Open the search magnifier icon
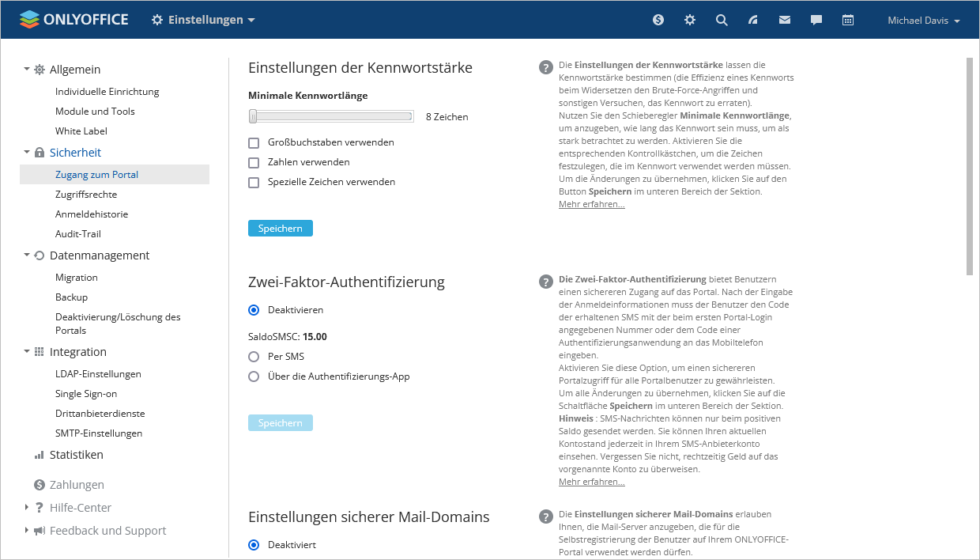The width and height of the screenshot is (980, 560). [722, 20]
